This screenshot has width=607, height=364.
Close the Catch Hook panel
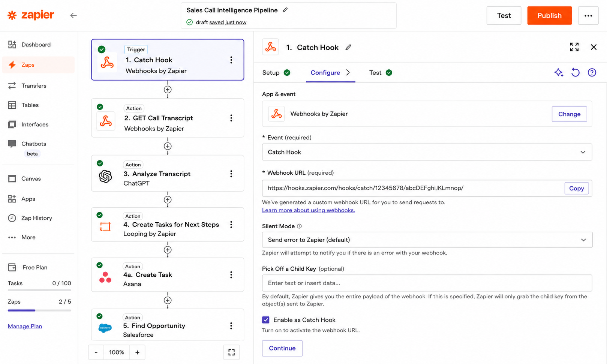pyautogui.click(x=594, y=47)
